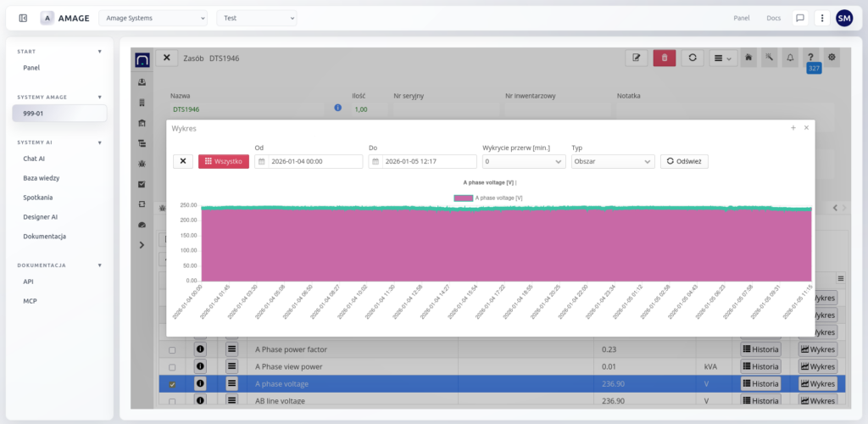The width and height of the screenshot is (868, 424).
Task: Open the Amage Systems organization dropdown
Action: (x=153, y=18)
